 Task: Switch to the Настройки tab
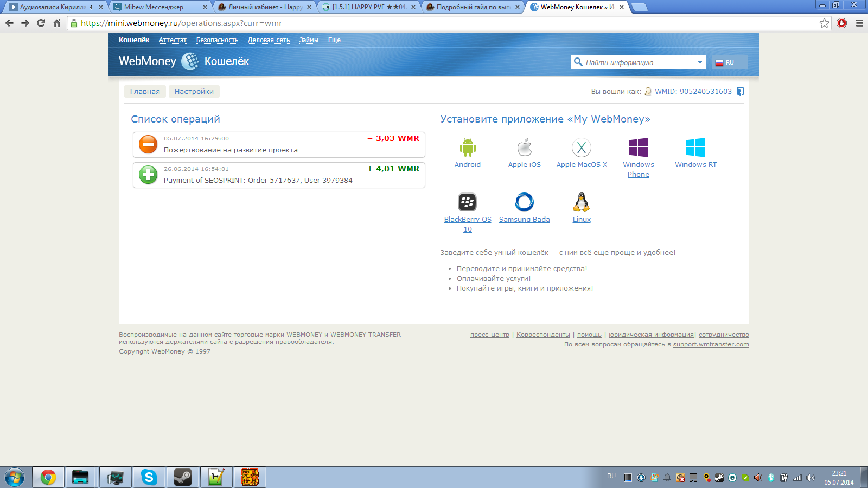tap(194, 92)
